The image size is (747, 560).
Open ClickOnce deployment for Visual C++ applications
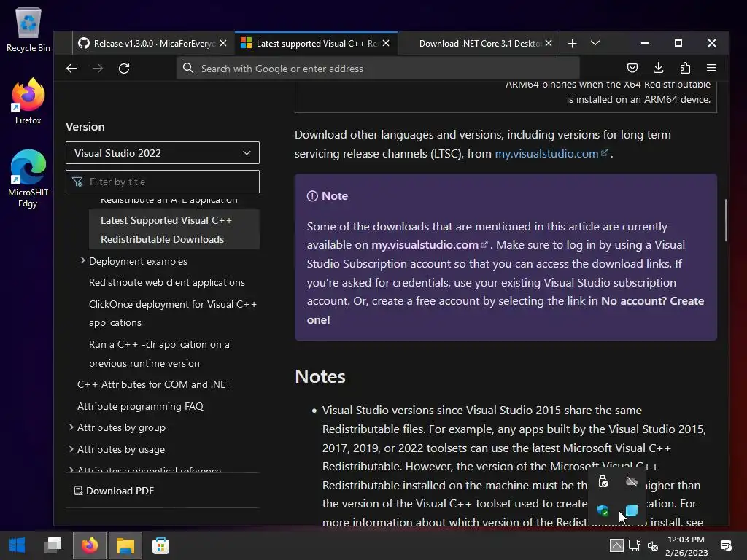173,314
